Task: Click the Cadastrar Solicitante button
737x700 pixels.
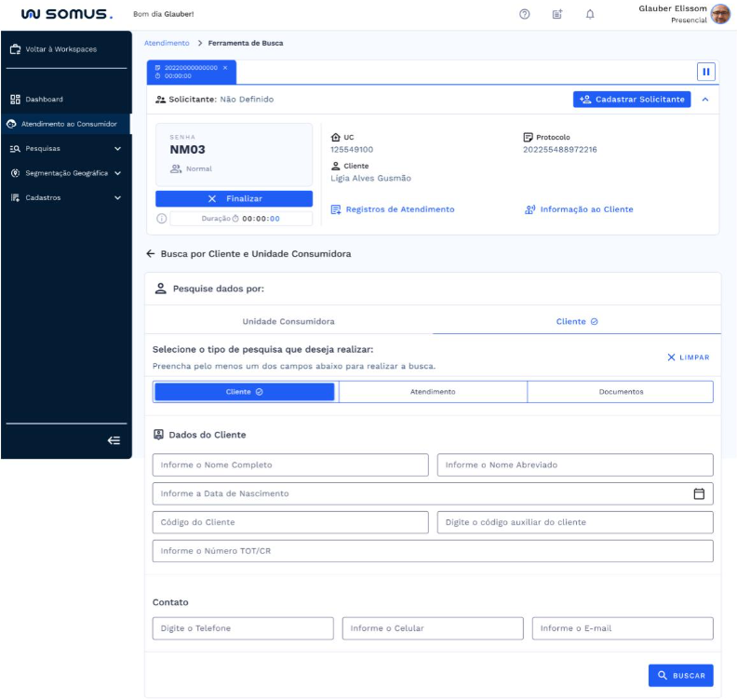Action: click(x=632, y=100)
